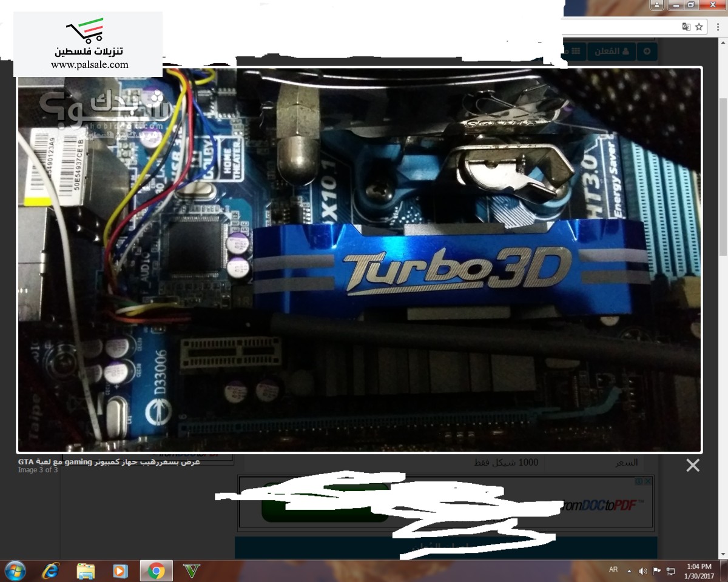Close the image lightbox with the X
Screen dimensions: 728x582
pos(692,465)
